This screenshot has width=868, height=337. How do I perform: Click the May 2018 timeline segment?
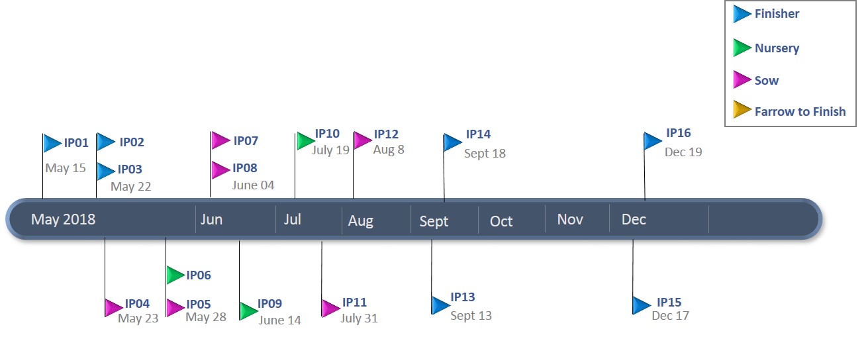tap(64, 220)
